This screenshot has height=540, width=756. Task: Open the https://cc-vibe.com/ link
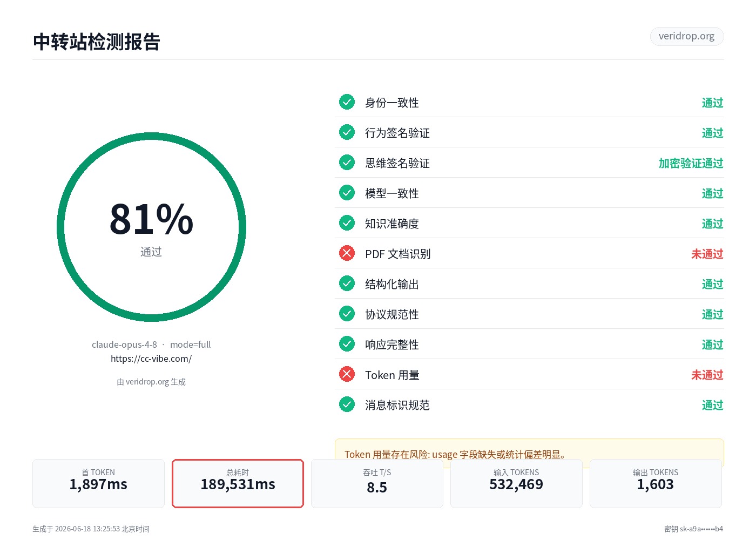[151, 359]
